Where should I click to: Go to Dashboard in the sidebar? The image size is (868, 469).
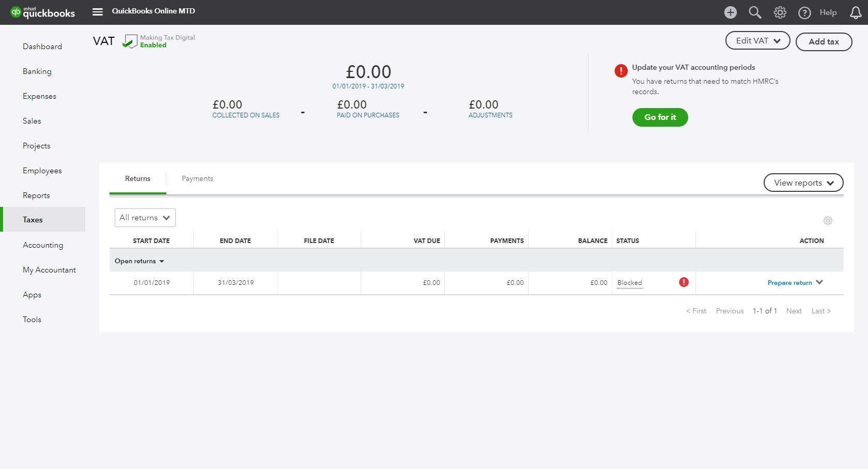pos(42,47)
